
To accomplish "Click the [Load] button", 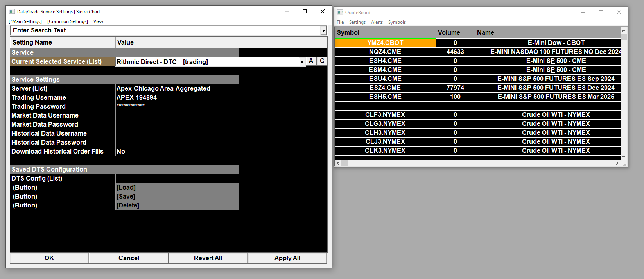I will (177, 188).
